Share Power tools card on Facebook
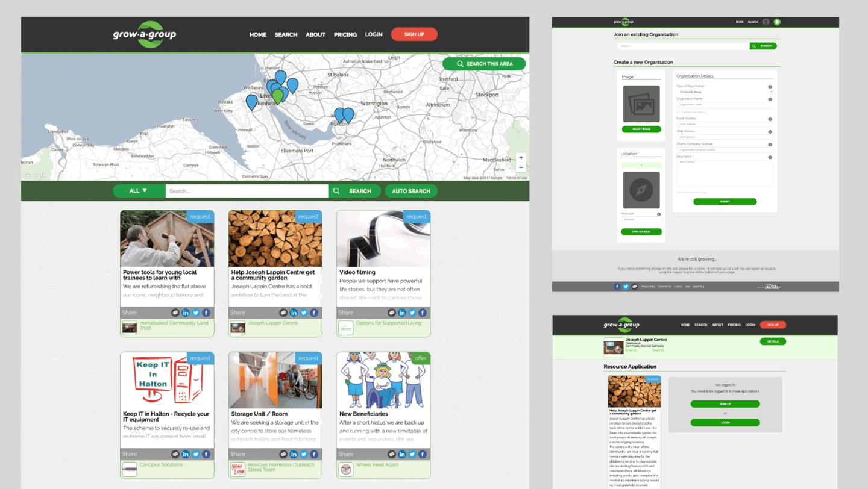The image size is (868, 489). 206,313
